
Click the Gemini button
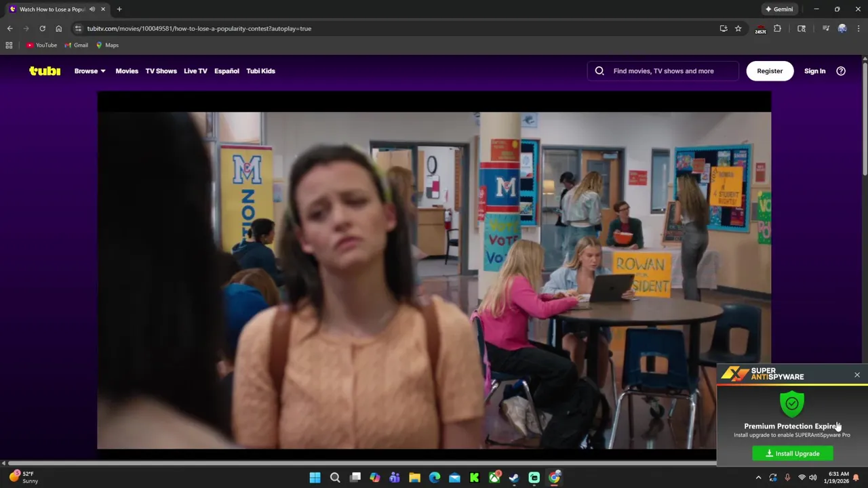779,9
